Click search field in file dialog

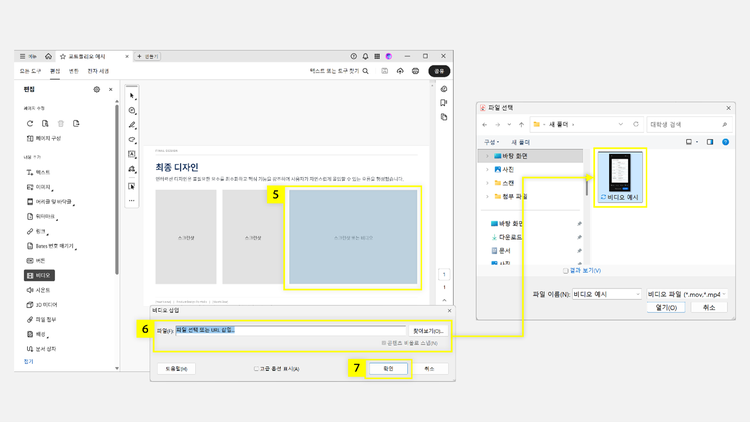pyautogui.click(x=689, y=124)
